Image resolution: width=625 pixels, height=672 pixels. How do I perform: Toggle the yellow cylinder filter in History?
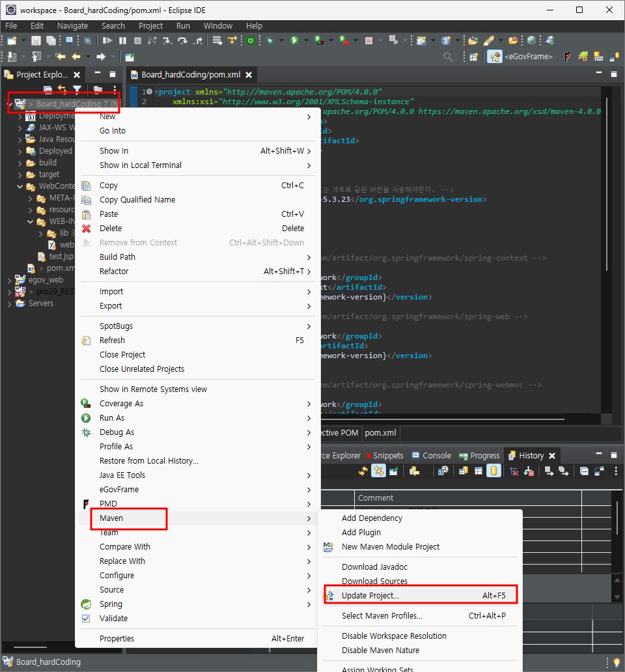pos(493,471)
